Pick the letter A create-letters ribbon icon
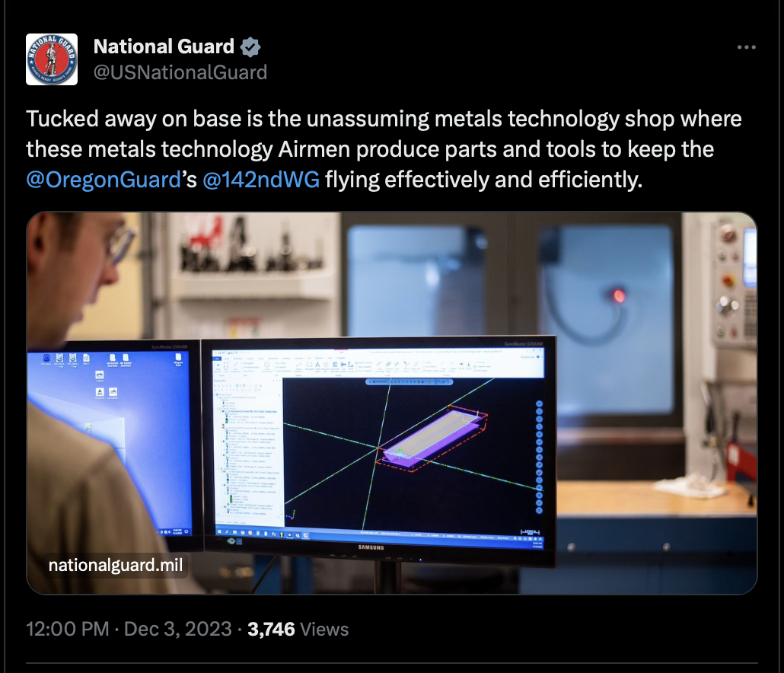 coord(317,366)
